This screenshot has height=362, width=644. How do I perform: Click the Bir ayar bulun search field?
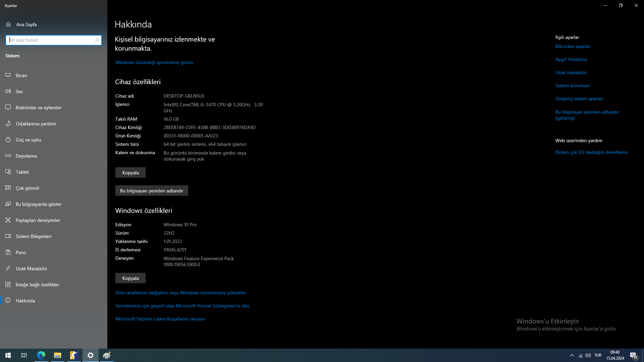50,40
